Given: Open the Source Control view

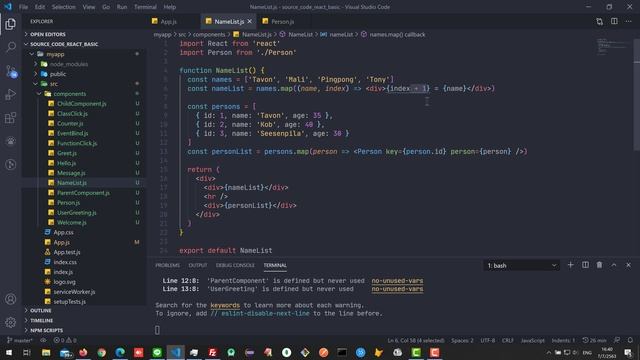Looking at the screenshot, I should pyautogui.click(x=11, y=71).
